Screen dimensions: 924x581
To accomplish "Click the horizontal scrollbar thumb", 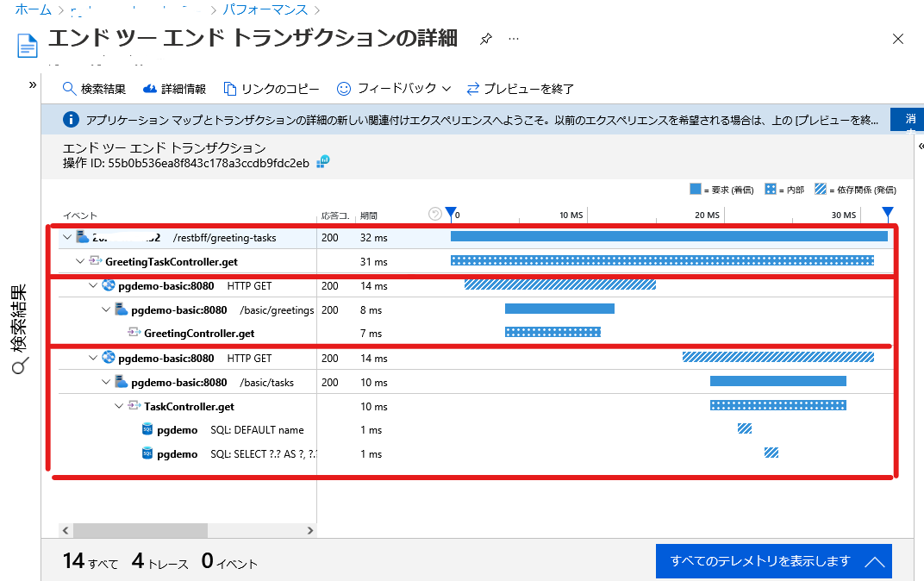I will (x=140, y=530).
